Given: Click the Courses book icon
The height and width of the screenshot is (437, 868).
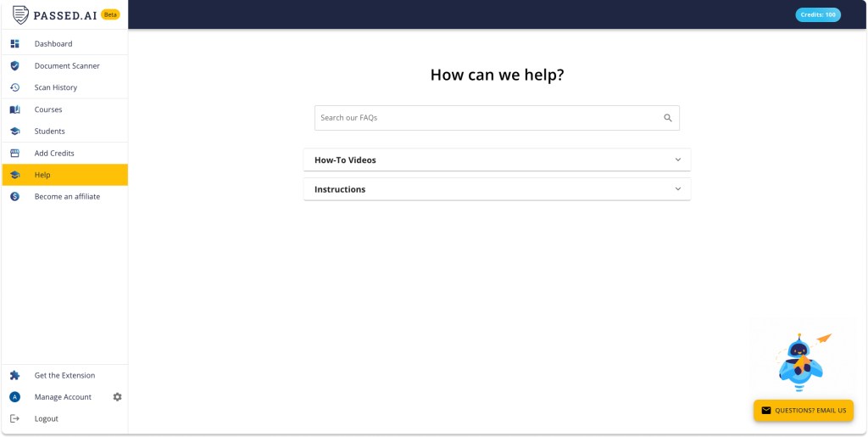Looking at the screenshot, I should click(x=15, y=109).
